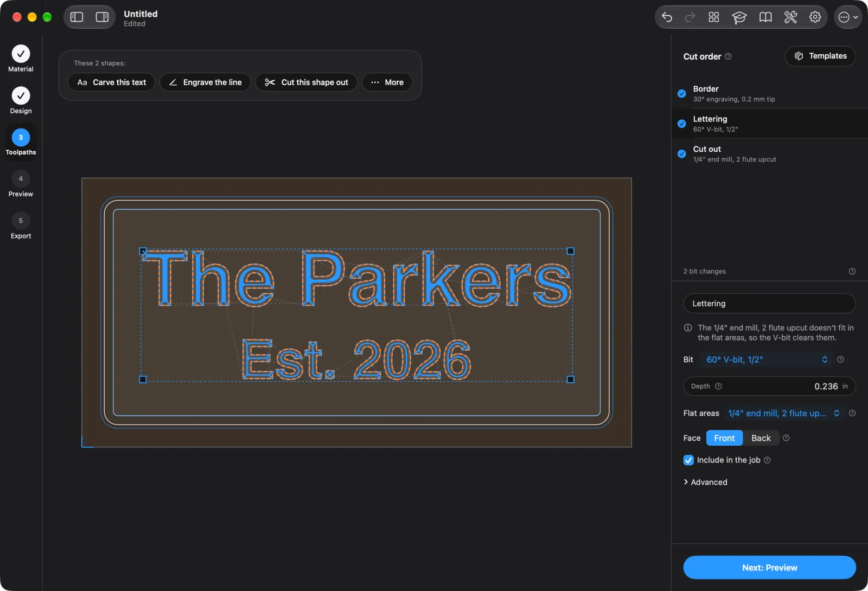
Task: Expand the Advanced section
Action: tap(705, 482)
